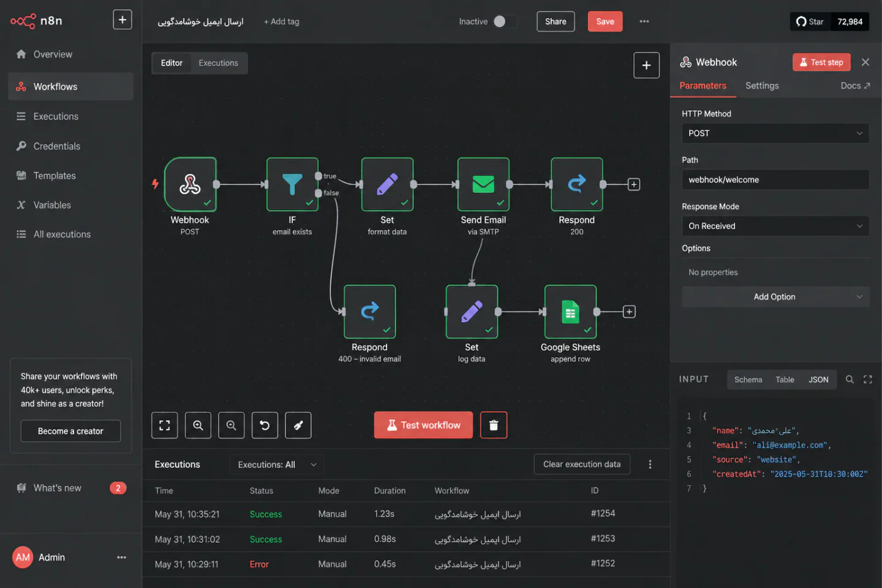The width and height of the screenshot is (882, 588).
Task: Go to Overview in the sidebar
Action: coord(70,55)
